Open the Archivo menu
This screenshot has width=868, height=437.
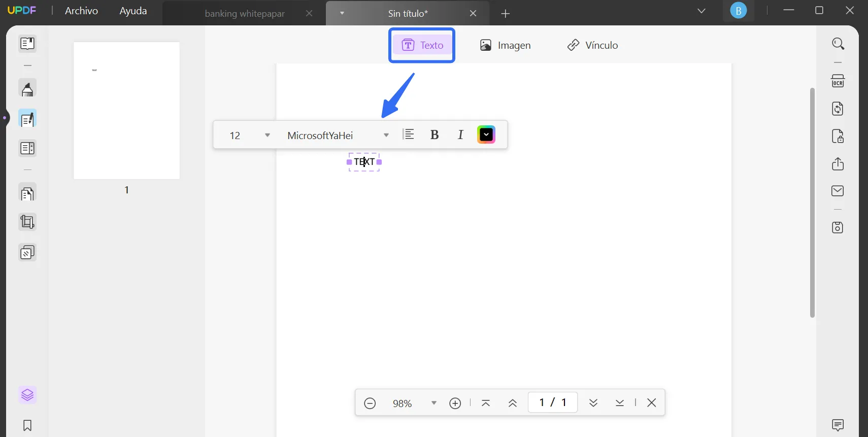(x=81, y=11)
